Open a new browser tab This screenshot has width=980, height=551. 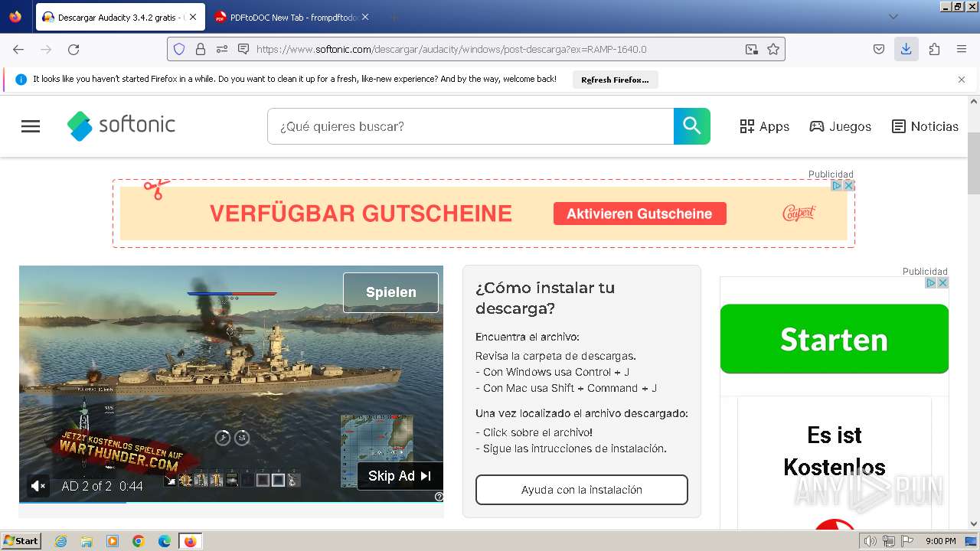(x=394, y=17)
